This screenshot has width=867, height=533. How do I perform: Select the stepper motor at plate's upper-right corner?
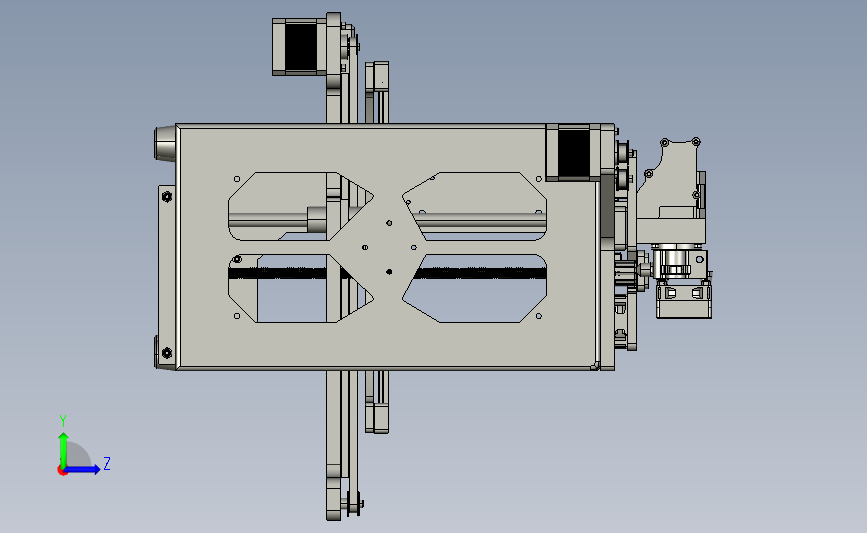click(x=573, y=153)
